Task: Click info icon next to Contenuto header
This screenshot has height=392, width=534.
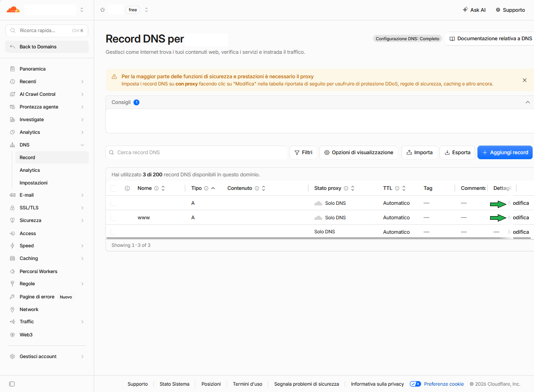Action: click(257, 188)
